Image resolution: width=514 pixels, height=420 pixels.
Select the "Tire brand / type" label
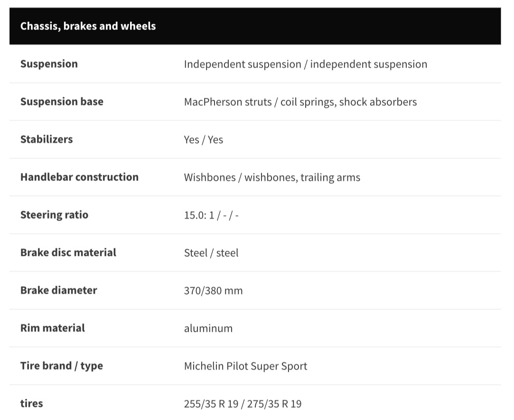61,366
